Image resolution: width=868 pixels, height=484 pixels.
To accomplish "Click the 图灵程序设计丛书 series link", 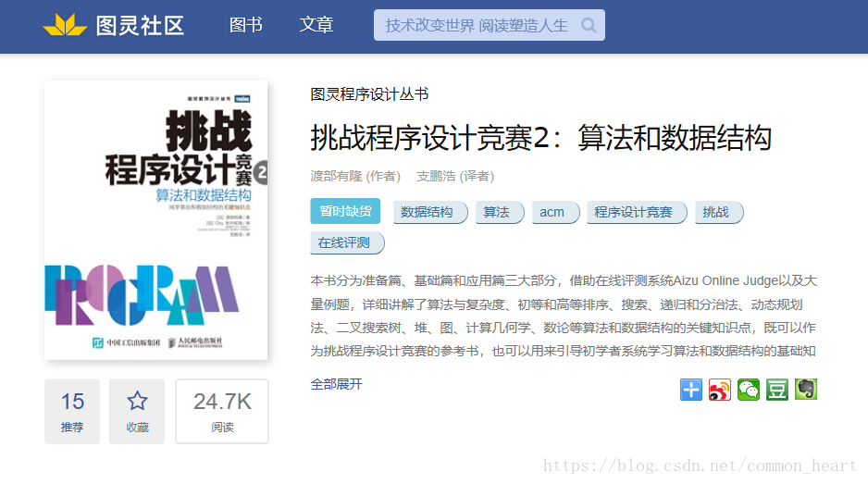I will pos(369,94).
